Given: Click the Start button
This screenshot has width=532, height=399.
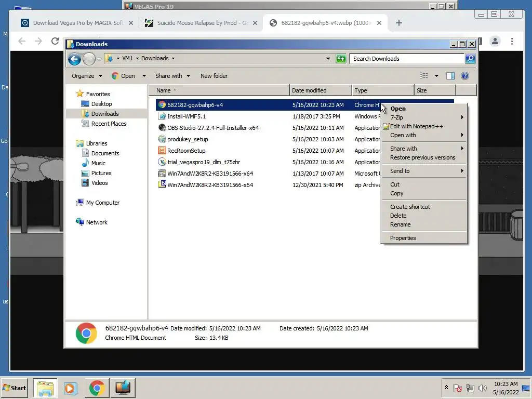Looking at the screenshot, I should pyautogui.click(x=14, y=388).
